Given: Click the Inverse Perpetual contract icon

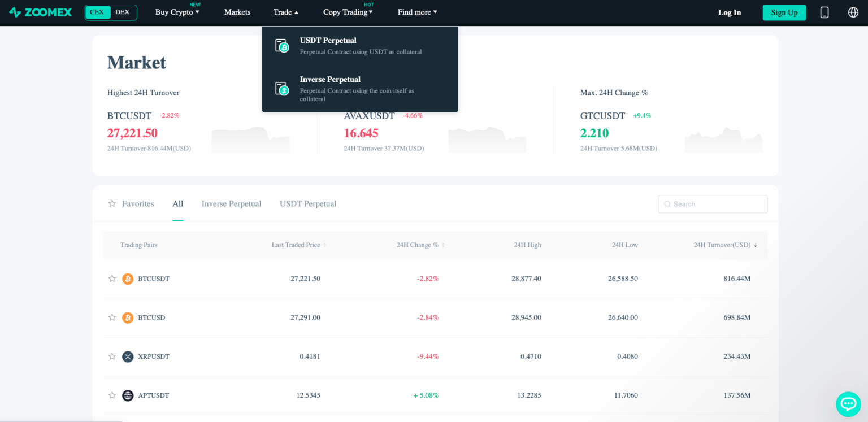Looking at the screenshot, I should tap(282, 89).
